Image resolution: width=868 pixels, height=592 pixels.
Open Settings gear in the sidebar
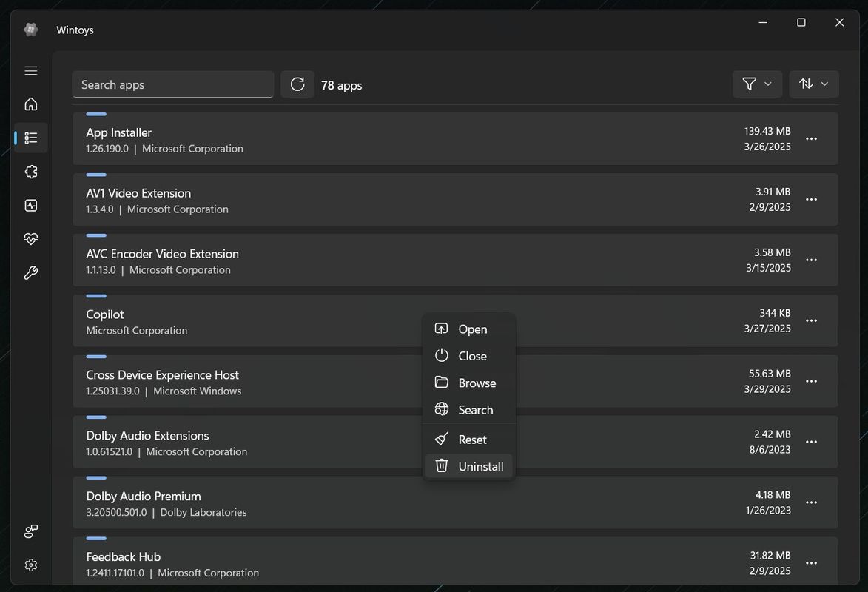coord(31,565)
